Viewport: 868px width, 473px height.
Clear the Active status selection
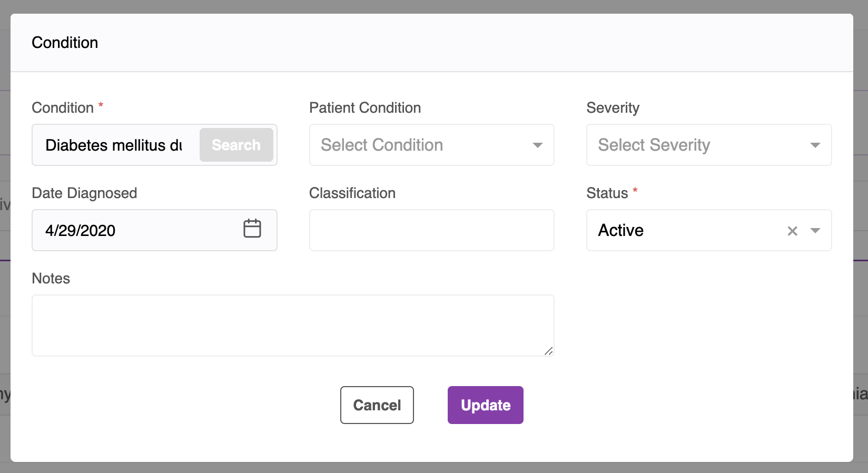[792, 231]
